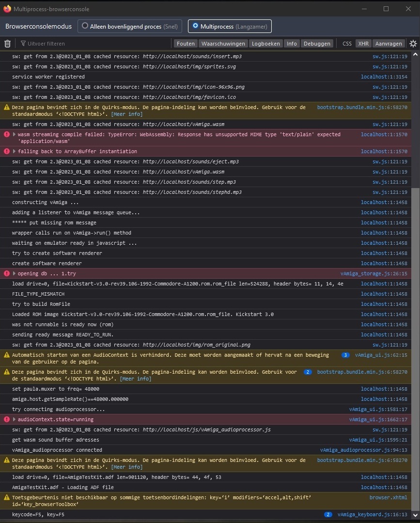Expand audioContext.state=running message
420x523 pixels.
[14, 419]
